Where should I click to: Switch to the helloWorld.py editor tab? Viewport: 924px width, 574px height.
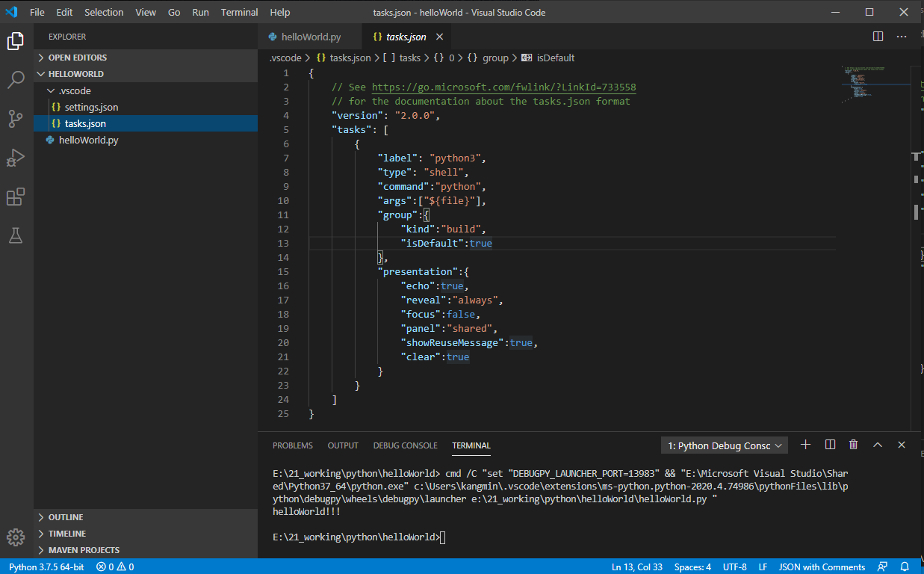point(310,37)
